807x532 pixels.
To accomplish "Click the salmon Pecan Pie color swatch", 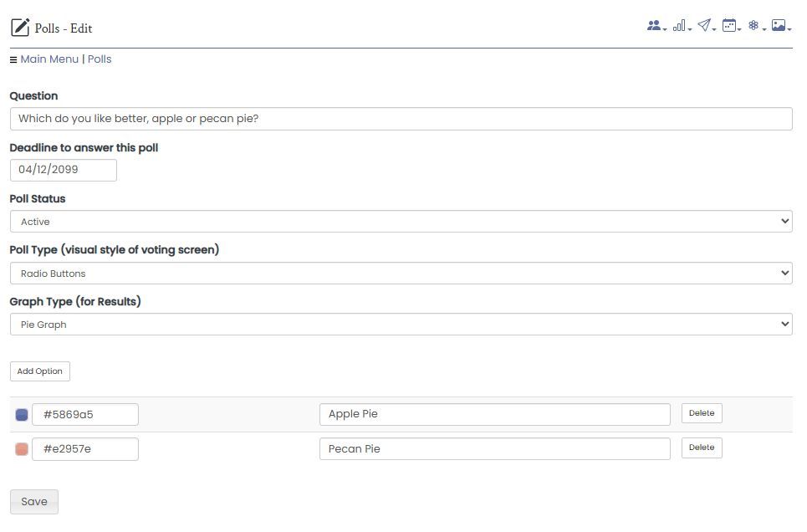I will (x=22, y=449).
